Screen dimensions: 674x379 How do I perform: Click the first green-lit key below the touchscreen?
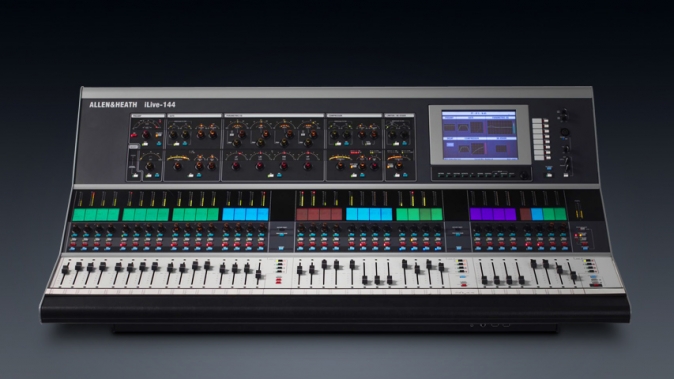point(439,175)
